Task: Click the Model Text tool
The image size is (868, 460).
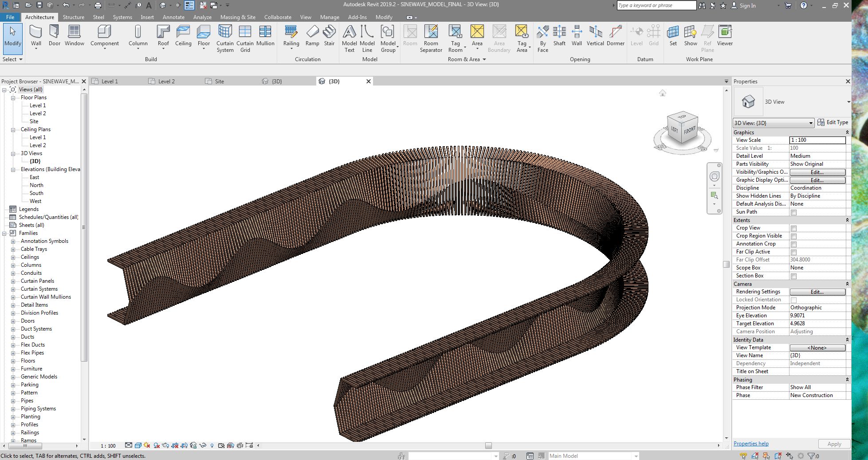Action: (x=349, y=38)
